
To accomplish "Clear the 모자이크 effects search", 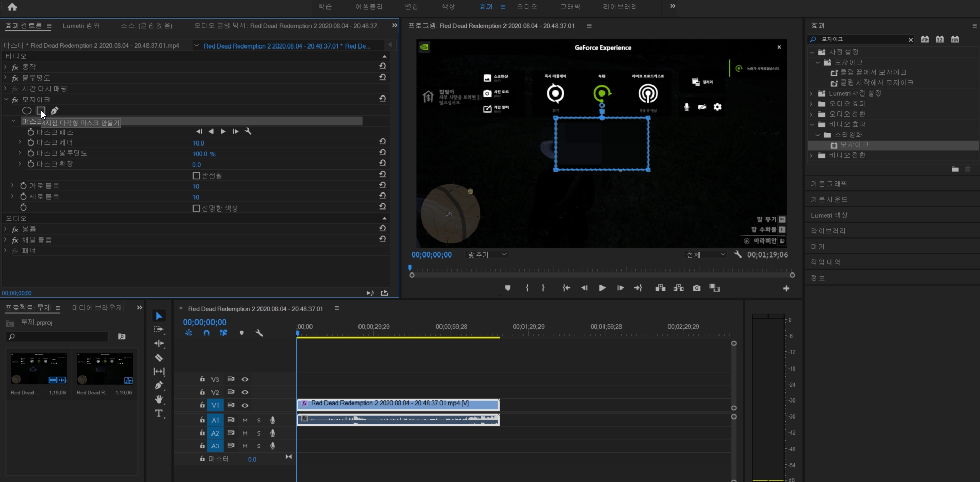I will (x=911, y=40).
